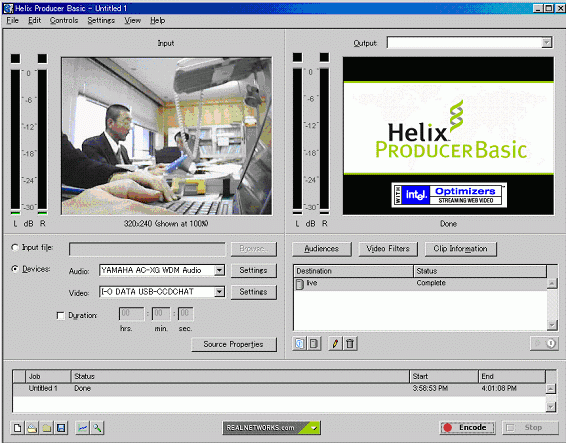Select the "live" destination row

point(421,283)
